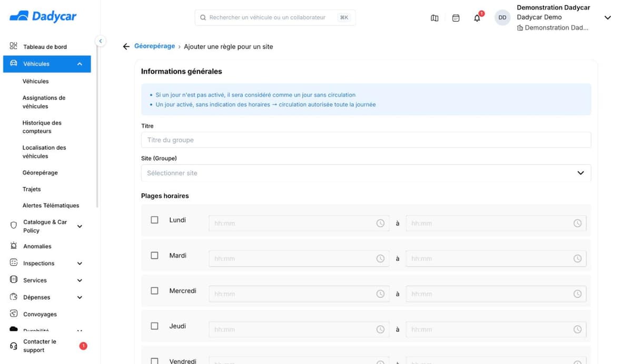The height and width of the screenshot is (364, 632).
Task: Click the Tableau de bord grid icon
Action: click(14, 46)
